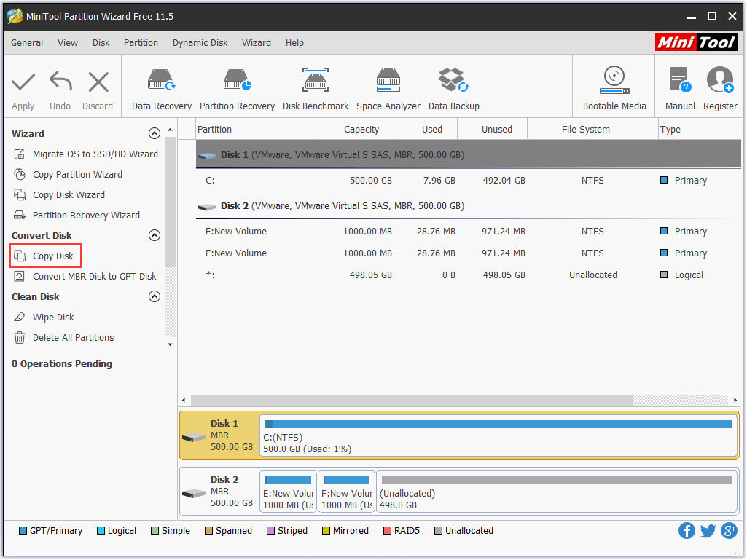
Task: Open the Dynamic Disk menu
Action: [x=200, y=42]
